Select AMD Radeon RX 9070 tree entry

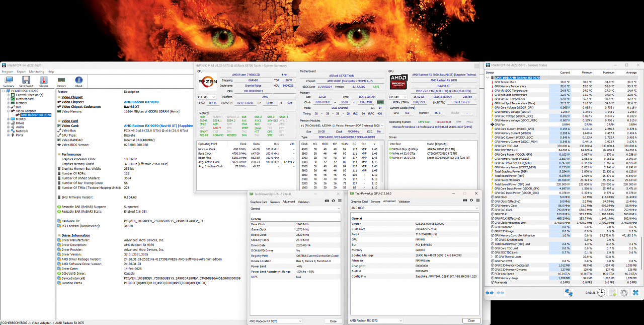[x=36, y=115]
